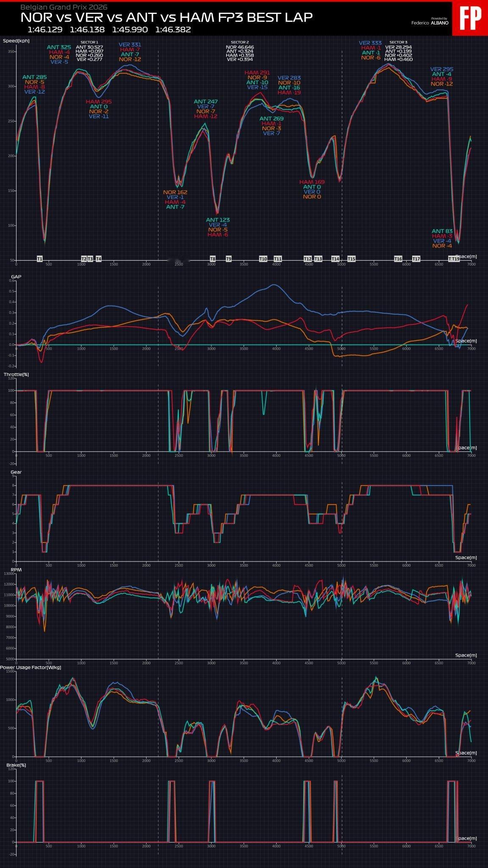
Task: Click the 'HAM -19' speed delta
Action: tap(289, 92)
